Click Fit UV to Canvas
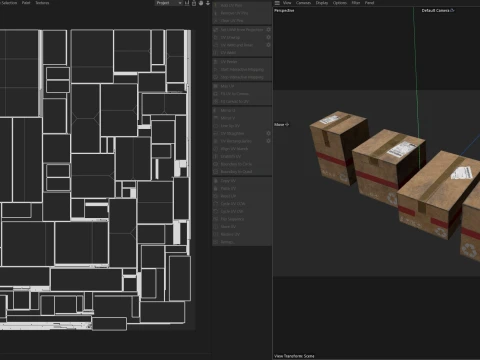The width and height of the screenshot is (480, 360). 242,94
